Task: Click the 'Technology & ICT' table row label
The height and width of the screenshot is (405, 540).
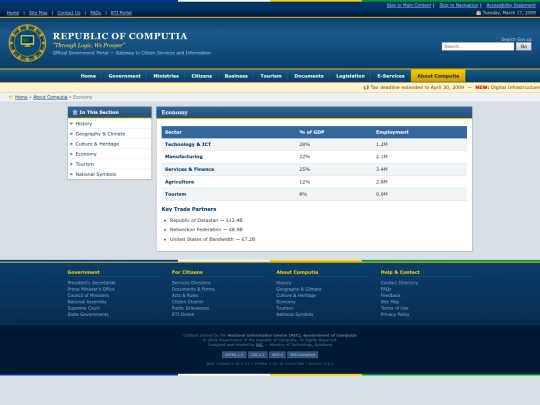Action: [188, 144]
